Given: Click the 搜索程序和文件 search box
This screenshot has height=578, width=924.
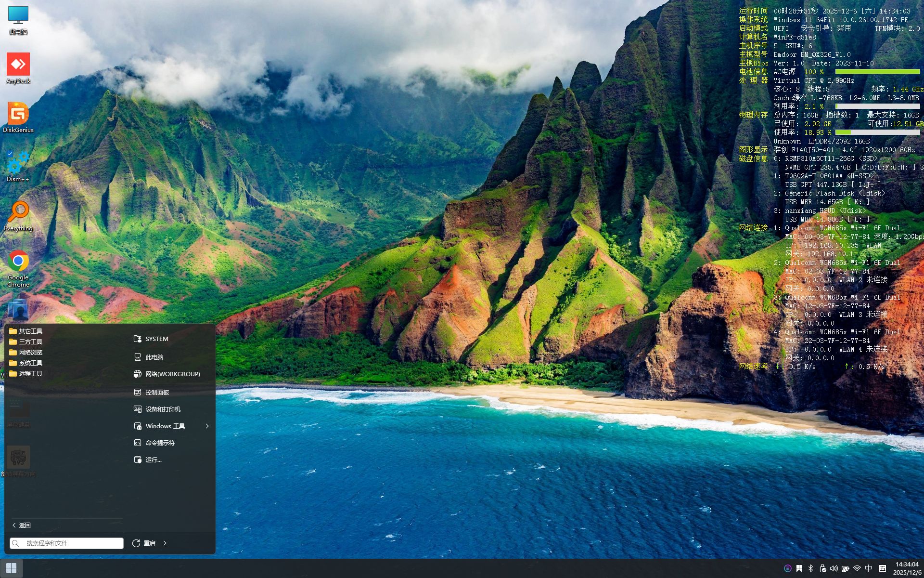Looking at the screenshot, I should [67, 543].
